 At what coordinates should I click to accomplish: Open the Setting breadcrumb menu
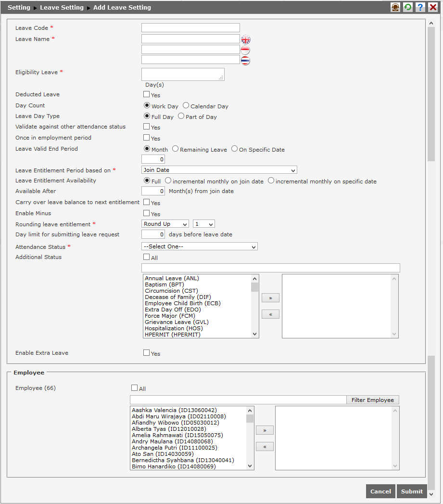tap(19, 7)
